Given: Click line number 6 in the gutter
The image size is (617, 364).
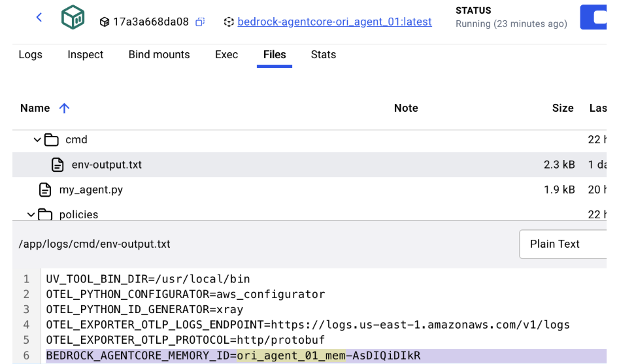Looking at the screenshot, I should pos(26,356).
